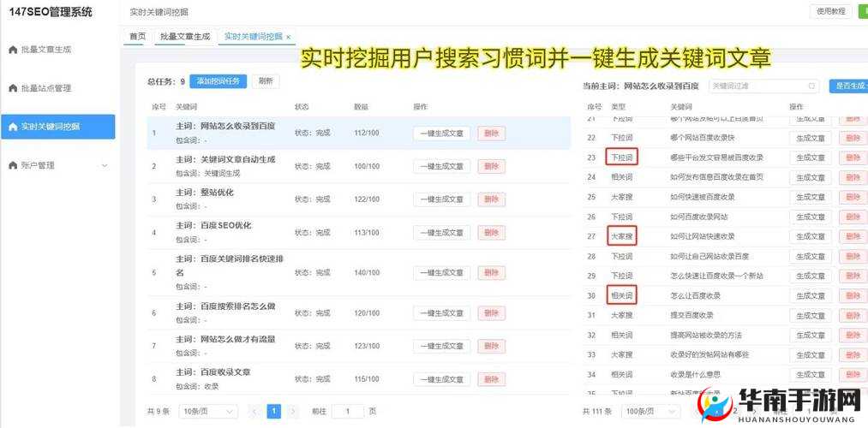This screenshot has height=428, width=868.
Task: Open the 10条/页 page size dropdown
Action: [x=207, y=412]
